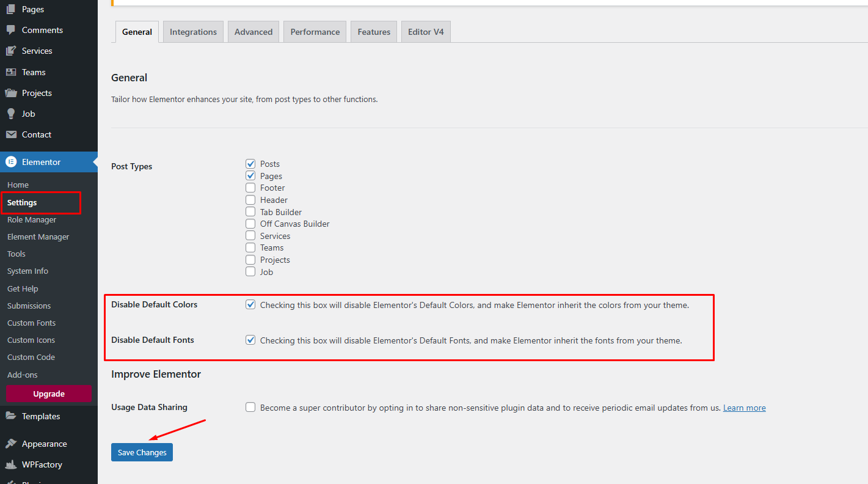Tick the Services post type checkbox
This screenshot has width=868, height=484.
tap(250, 236)
